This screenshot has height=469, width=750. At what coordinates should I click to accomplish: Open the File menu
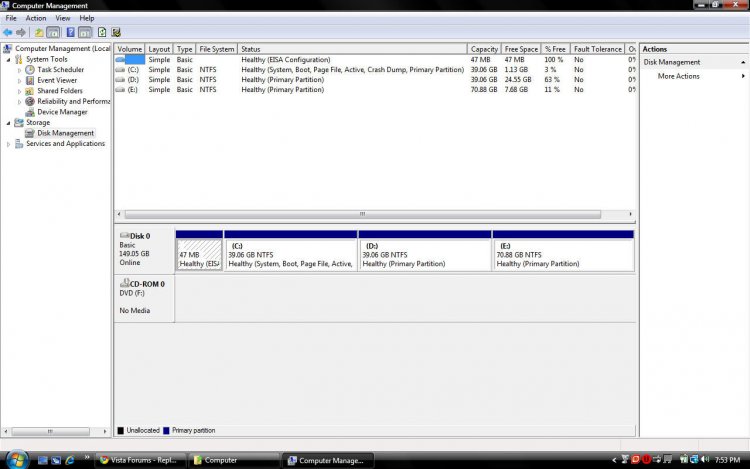click(11, 18)
